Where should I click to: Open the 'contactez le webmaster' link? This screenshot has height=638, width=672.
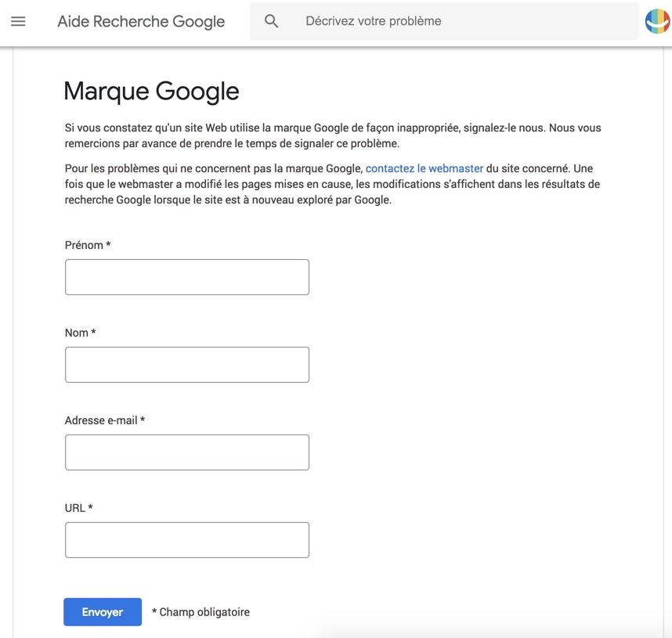(425, 168)
